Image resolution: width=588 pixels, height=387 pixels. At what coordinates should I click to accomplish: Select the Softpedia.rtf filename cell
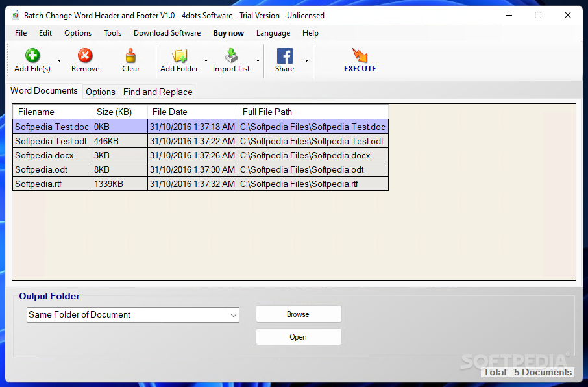point(52,184)
